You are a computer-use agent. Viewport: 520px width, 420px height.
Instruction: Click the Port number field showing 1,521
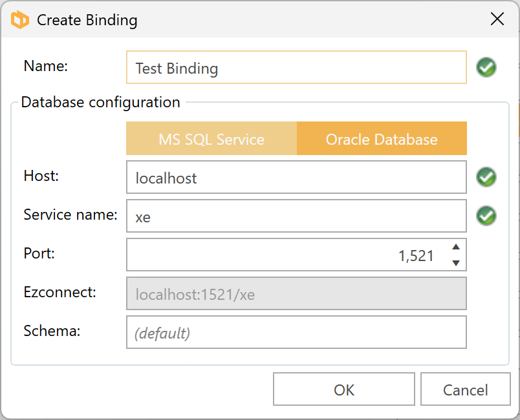click(285, 255)
